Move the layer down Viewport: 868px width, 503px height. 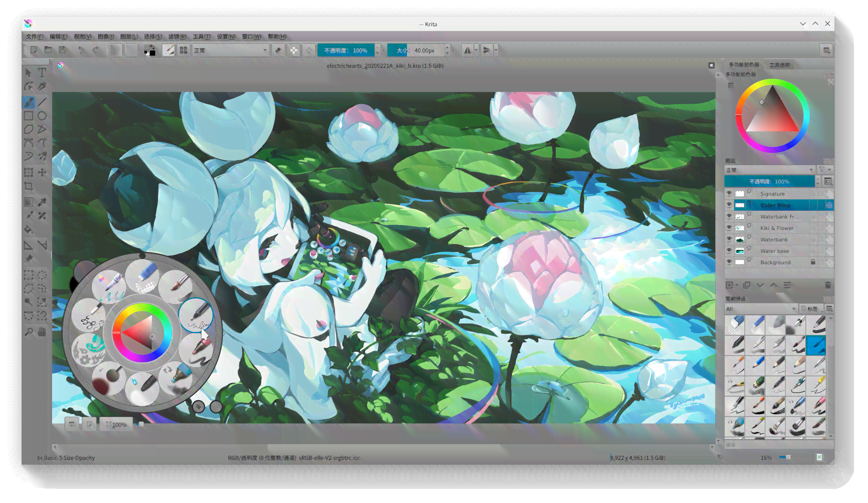coord(760,285)
